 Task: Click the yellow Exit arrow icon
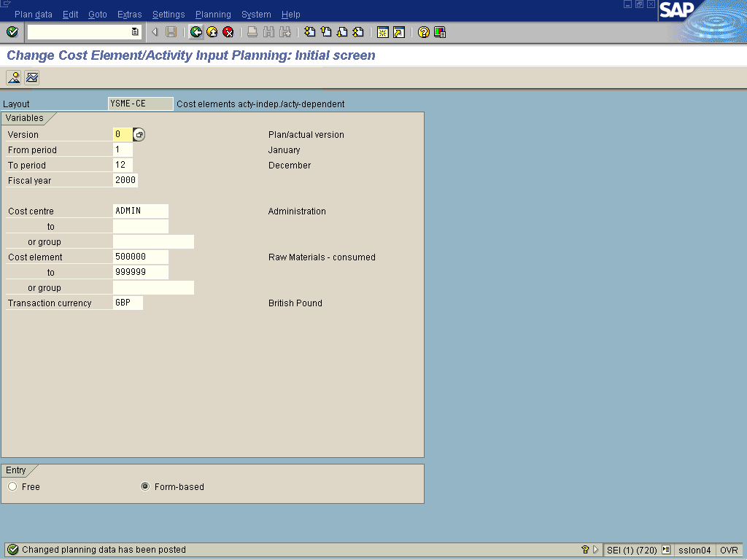point(212,32)
